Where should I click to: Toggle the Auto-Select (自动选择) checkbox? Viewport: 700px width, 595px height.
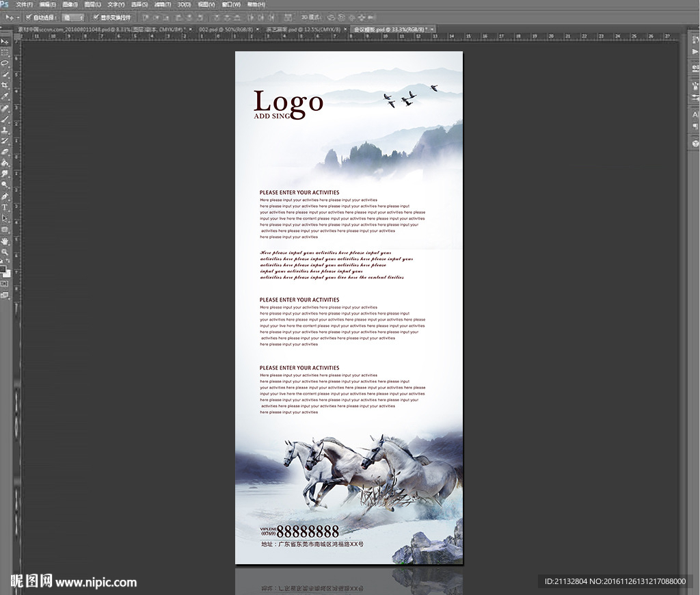click(x=28, y=17)
